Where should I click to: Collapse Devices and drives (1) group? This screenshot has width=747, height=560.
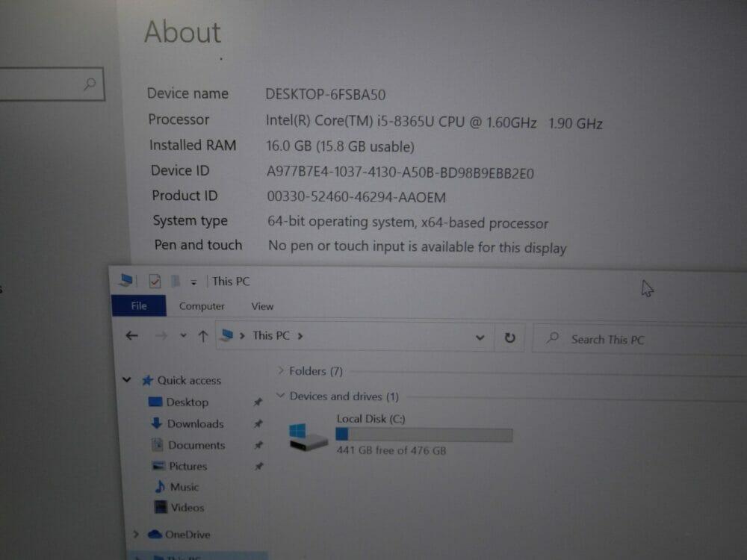point(281,395)
